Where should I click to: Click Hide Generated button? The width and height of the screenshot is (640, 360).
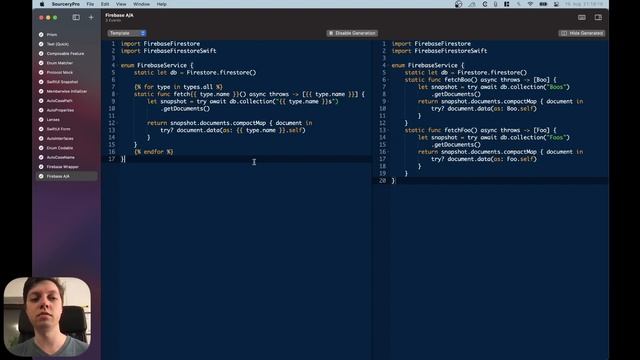[582, 33]
